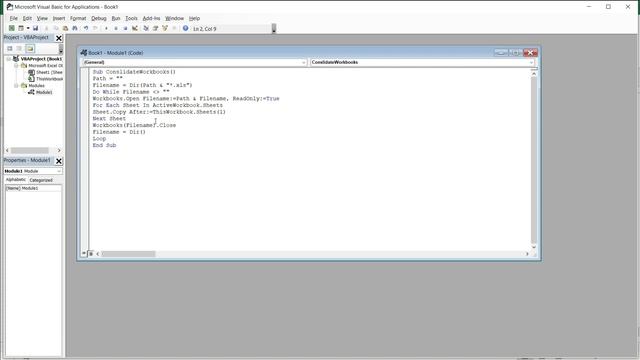
Task: Click Procedure View button in code window
Action: coord(84,253)
